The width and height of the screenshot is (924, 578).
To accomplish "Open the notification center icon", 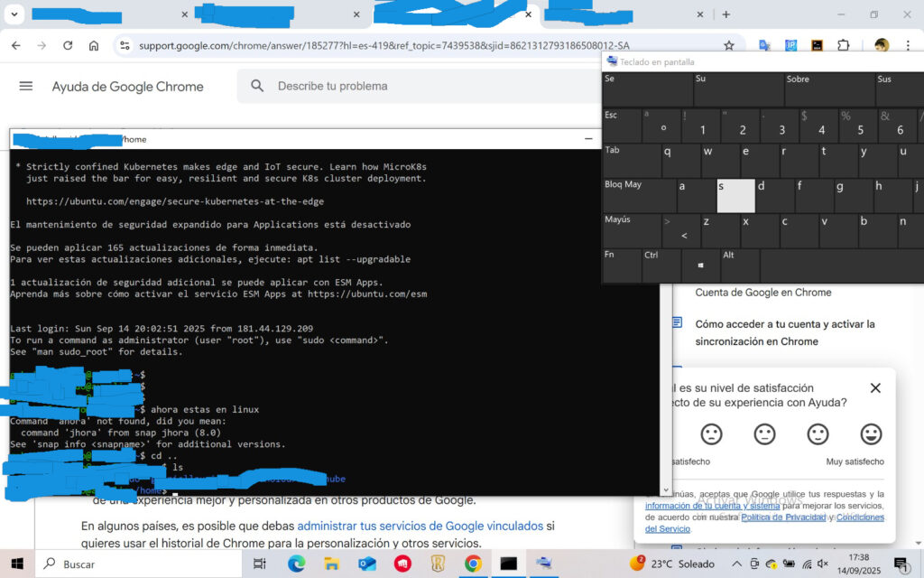I will coord(901,564).
